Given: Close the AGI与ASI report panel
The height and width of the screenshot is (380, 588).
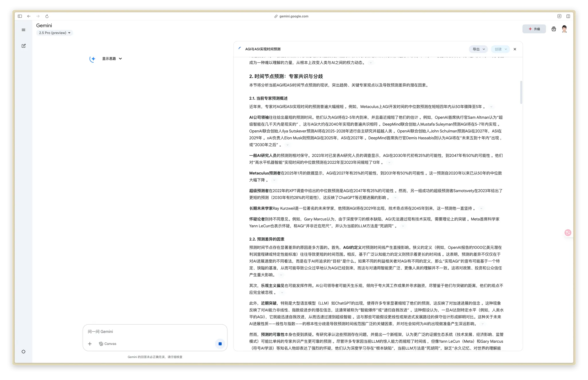Looking at the screenshot, I should [x=515, y=49].
